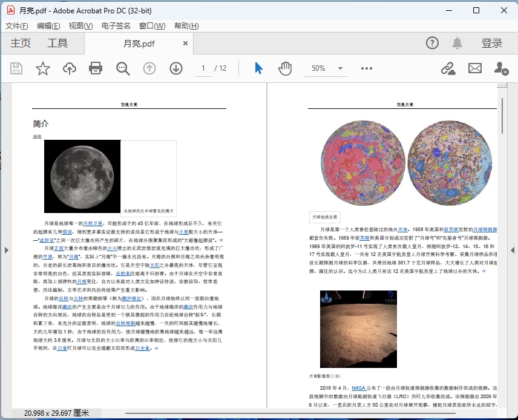Viewport: 518px width, 420px height.
Task: Click the cloud upload icon
Action: tap(69, 68)
